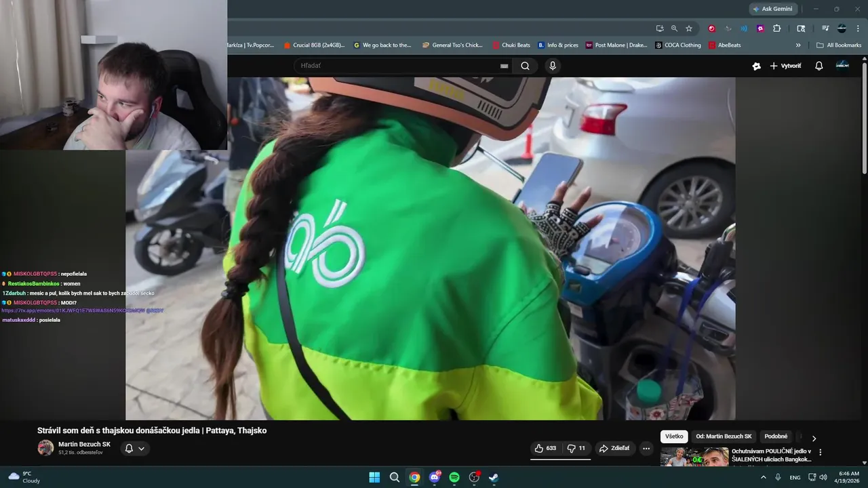The height and width of the screenshot is (488, 868).
Task: Open the zoom magnifier in address bar
Action: pyautogui.click(x=674, y=28)
